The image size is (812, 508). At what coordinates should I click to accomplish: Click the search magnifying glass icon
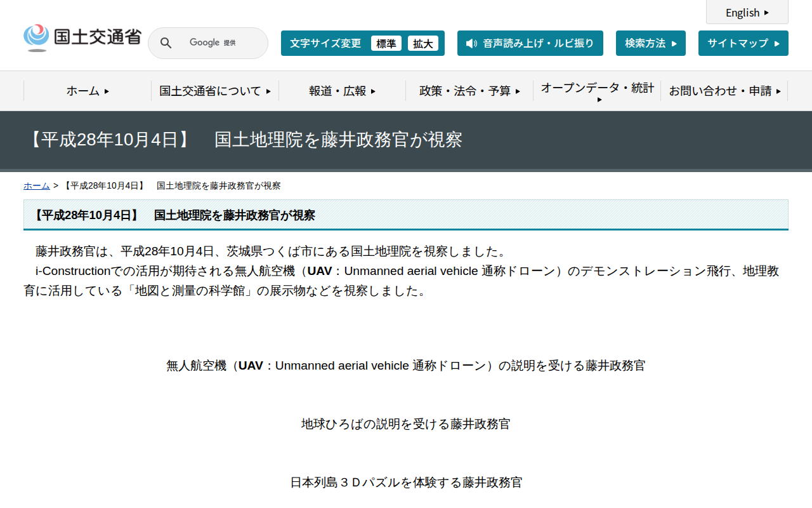pos(166,43)
